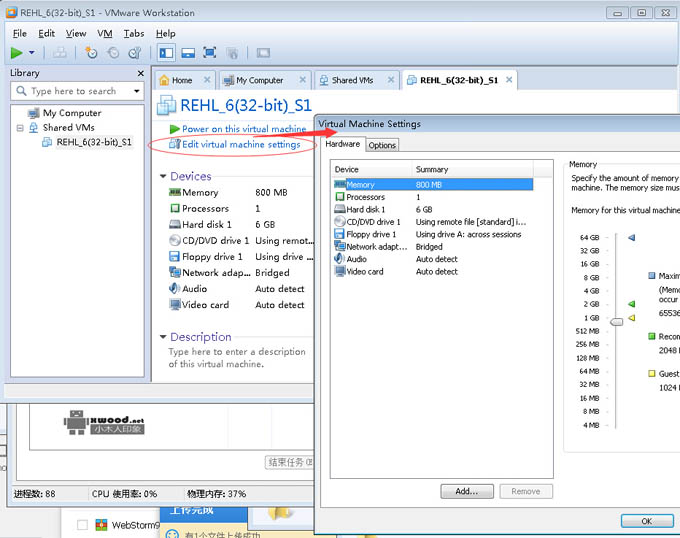The height and width of the screenshot is (538, 680).
Task: Open the Help menu
Action: pyautogui.click(x=166, y=33)
